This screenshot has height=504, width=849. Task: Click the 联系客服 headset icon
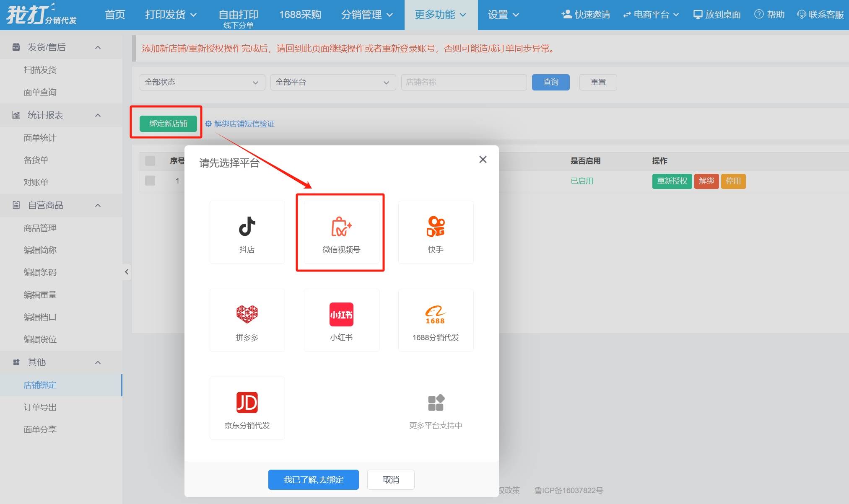(x=802, y=15)
